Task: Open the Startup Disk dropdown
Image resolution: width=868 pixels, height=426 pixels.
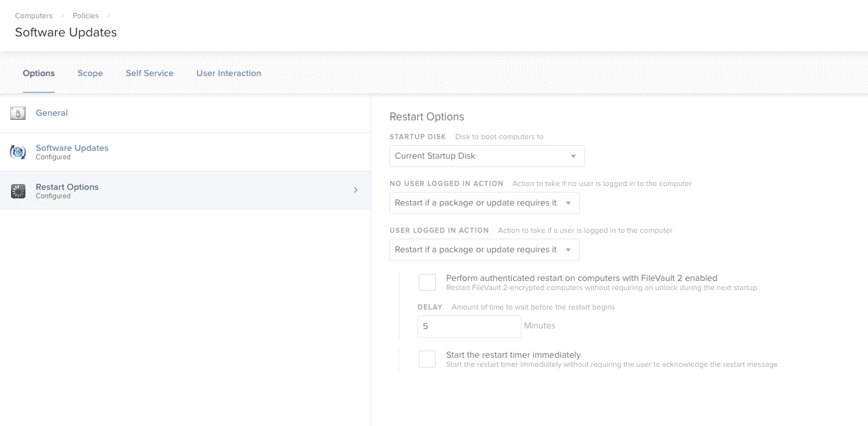Action: (x=487, y=156)
